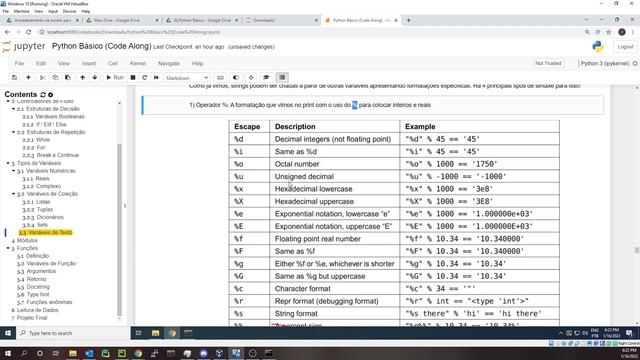
Task: Open the Jupyter Help menu
Action: [x=198, y=63]
